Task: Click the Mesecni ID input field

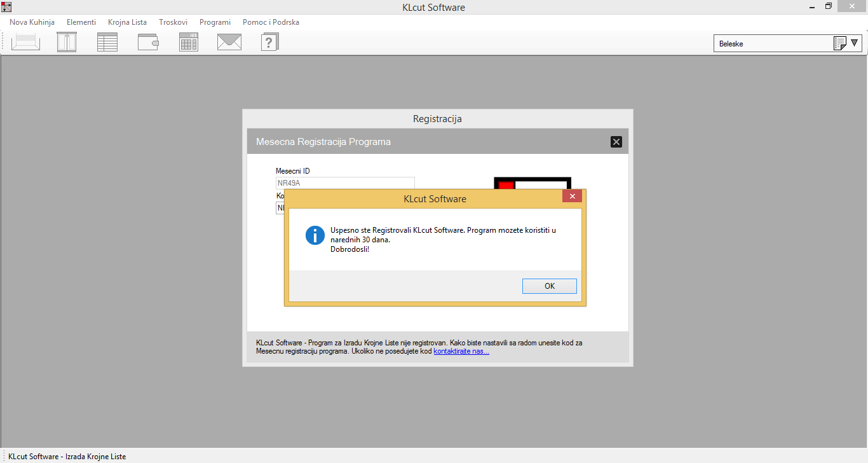Action: point(344,183)
